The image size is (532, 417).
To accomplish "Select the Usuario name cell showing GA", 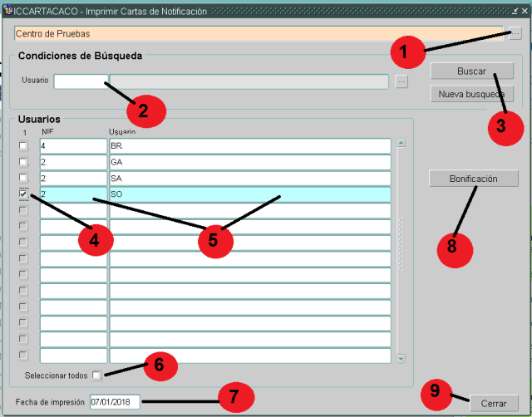I will [x=249, y=162].
